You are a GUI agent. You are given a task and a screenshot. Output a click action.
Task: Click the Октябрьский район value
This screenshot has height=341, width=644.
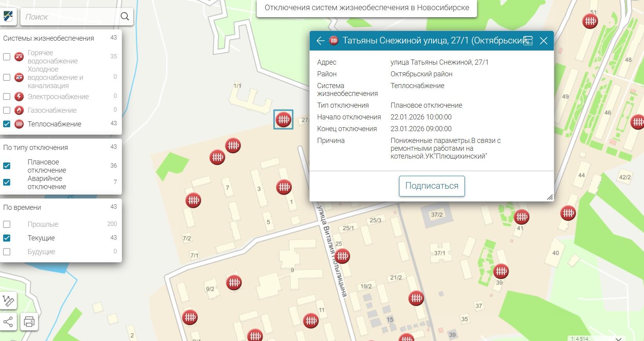pos(421,74)
